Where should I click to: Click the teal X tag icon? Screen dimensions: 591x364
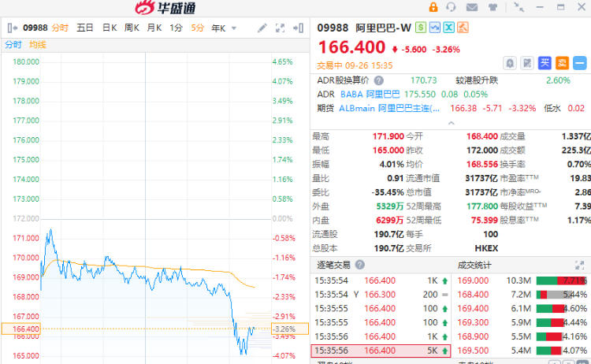click(x=448, y=28)
